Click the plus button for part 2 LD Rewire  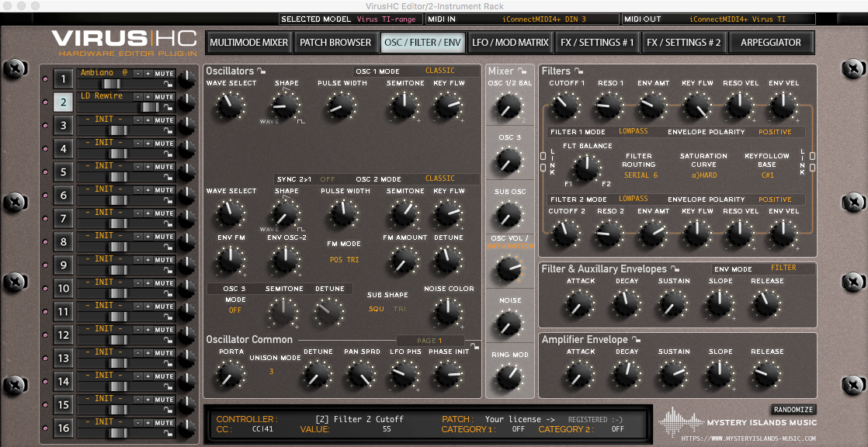pos(148,97)
